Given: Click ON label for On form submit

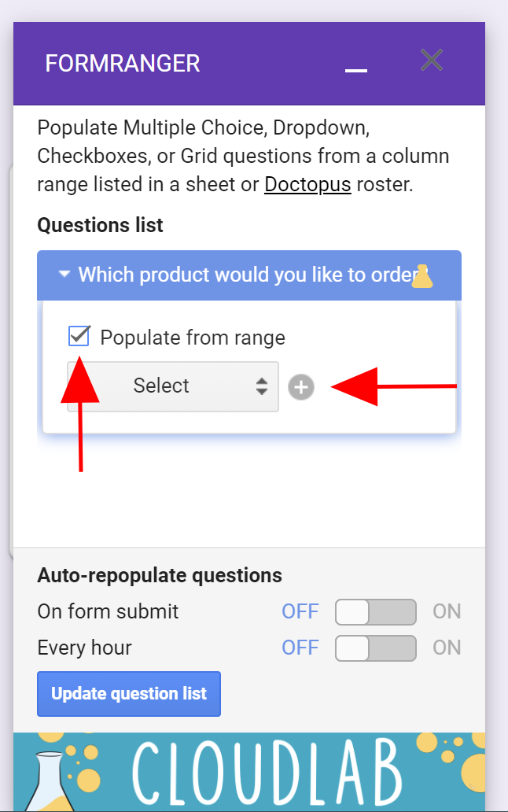Looking at the screenshot, I should [447, 612].
